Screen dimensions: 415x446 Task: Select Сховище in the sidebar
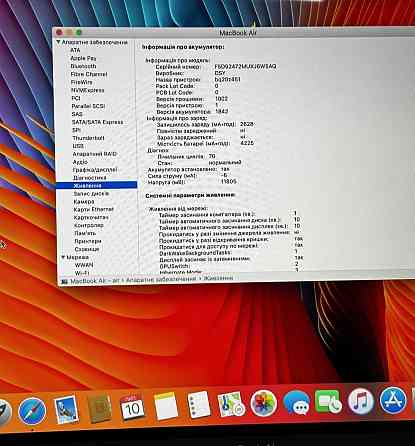coord(87,249)
